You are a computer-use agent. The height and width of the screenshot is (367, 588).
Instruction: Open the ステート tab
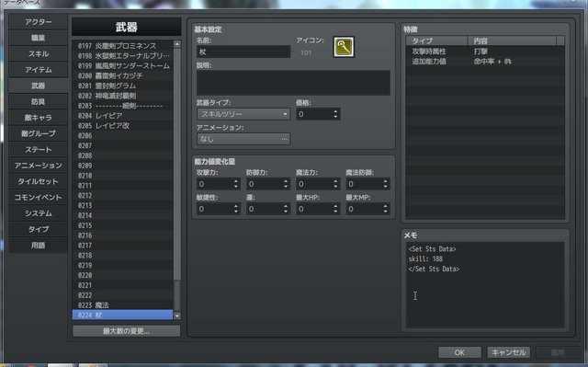tap(39, 149)
